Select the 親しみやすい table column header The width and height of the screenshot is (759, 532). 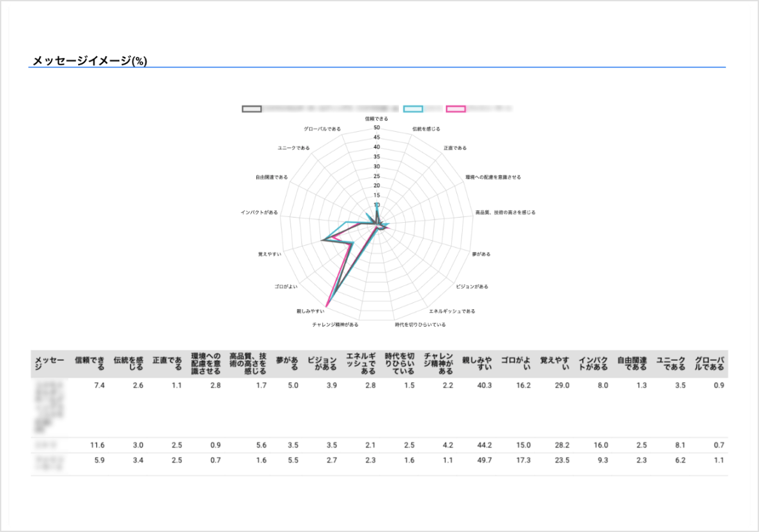click(x=477, y=363)
